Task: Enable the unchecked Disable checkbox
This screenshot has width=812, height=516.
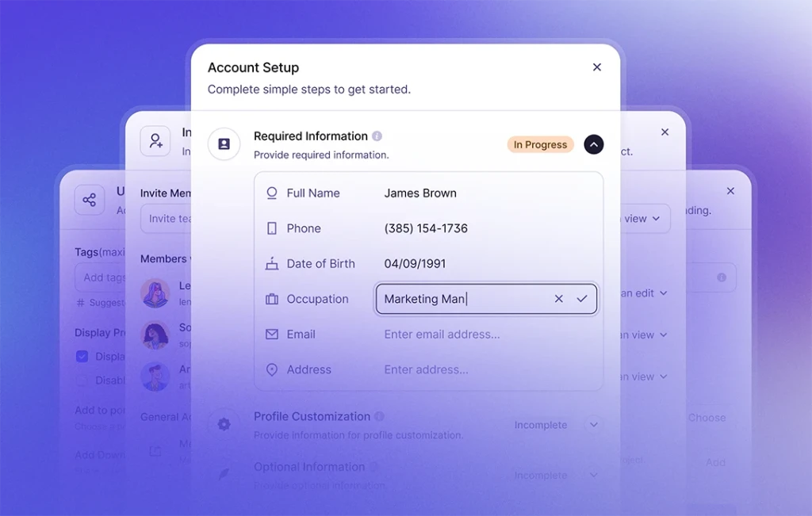Action: pyautogui.click(x=82, y=380)
